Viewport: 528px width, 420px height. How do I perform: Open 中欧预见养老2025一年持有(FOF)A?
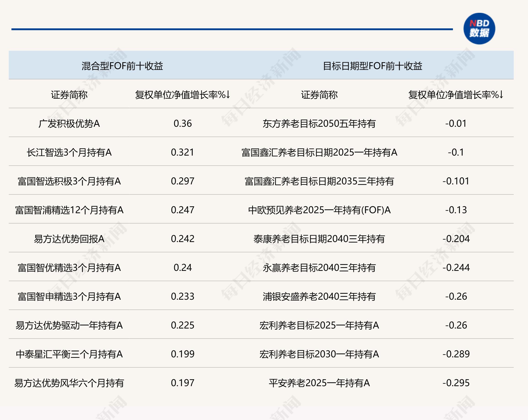pyautogui.click(x=319, y=210)
